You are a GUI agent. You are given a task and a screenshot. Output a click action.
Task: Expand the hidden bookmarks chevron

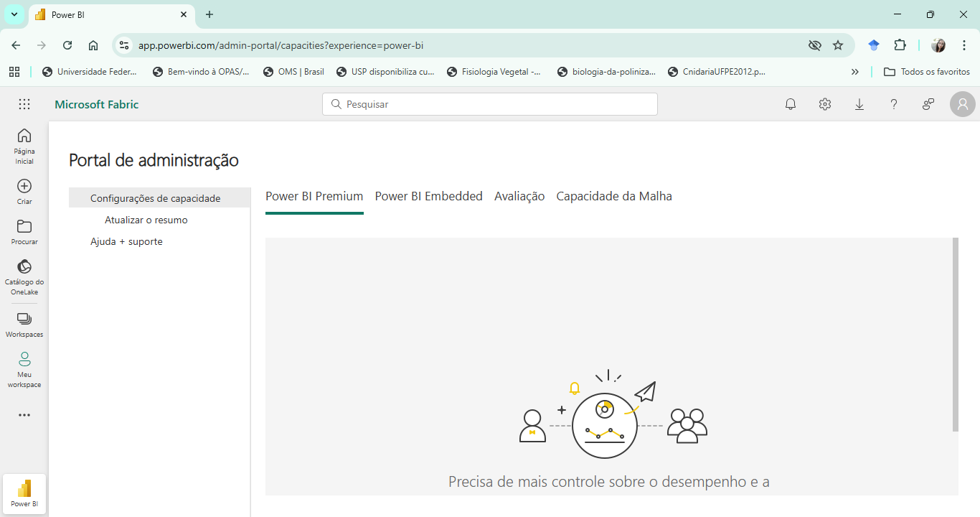click(x=855, y=72)
